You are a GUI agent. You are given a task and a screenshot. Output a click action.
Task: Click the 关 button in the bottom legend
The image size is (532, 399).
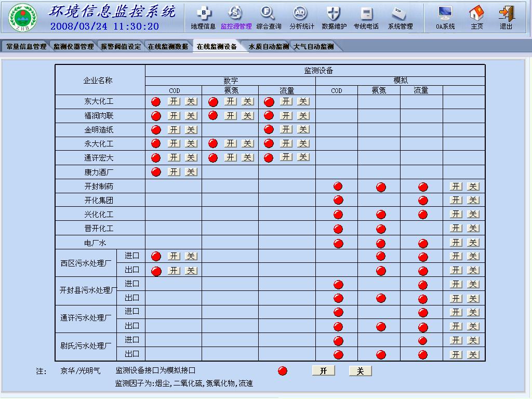pyautogui.click(x=360, y=370)
